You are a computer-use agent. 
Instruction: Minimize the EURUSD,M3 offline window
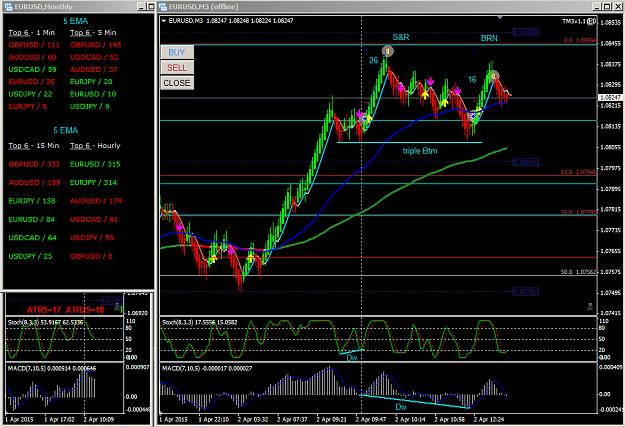pyautogui.click(x=597, y=6)
